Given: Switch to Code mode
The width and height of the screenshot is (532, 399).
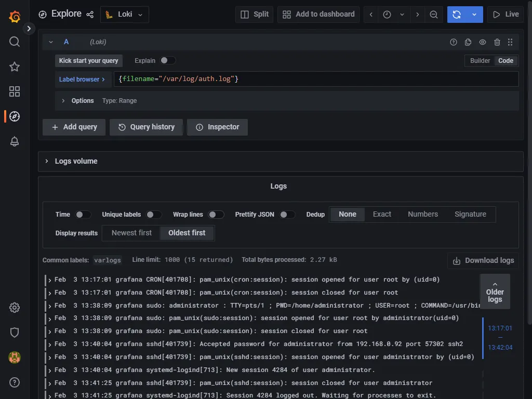Looking at the screenshot, I should pos(506,61).
